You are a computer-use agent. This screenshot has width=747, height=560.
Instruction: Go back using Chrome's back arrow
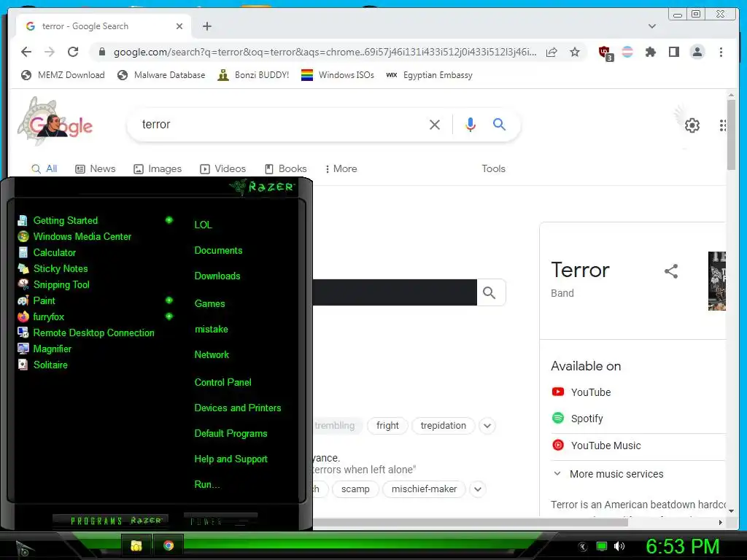[26, 52]
